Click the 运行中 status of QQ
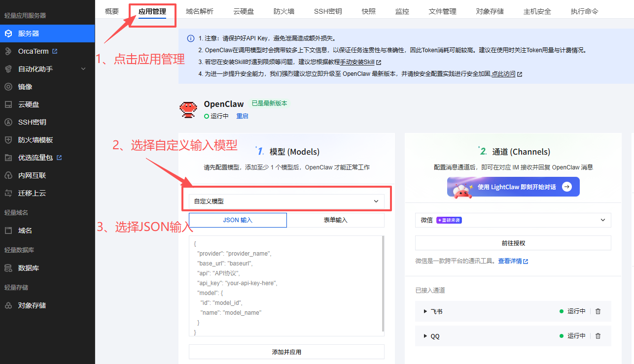The width and height of the screenshot is (634, 364). 573,336
